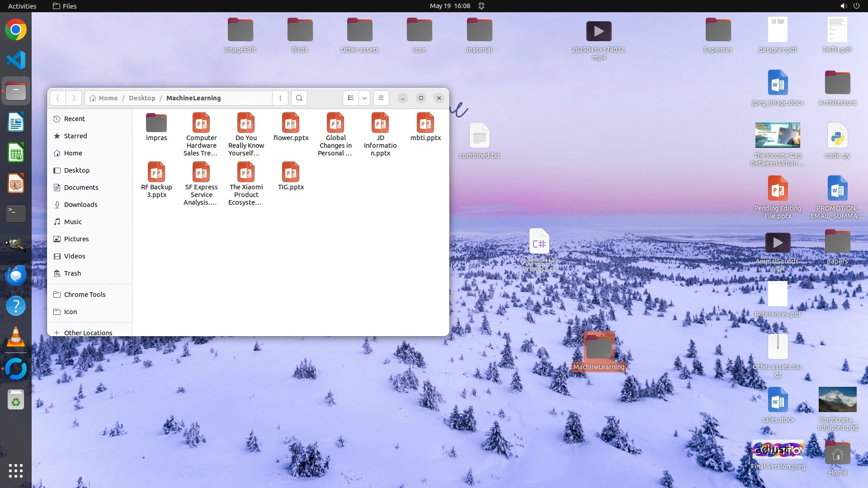
Task: Toggle the list view icon
Action: 351,98
